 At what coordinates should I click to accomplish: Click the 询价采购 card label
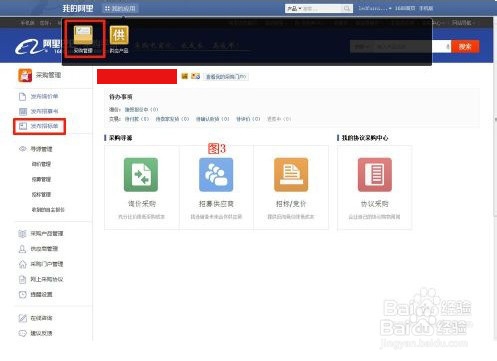tap(142, 204)
